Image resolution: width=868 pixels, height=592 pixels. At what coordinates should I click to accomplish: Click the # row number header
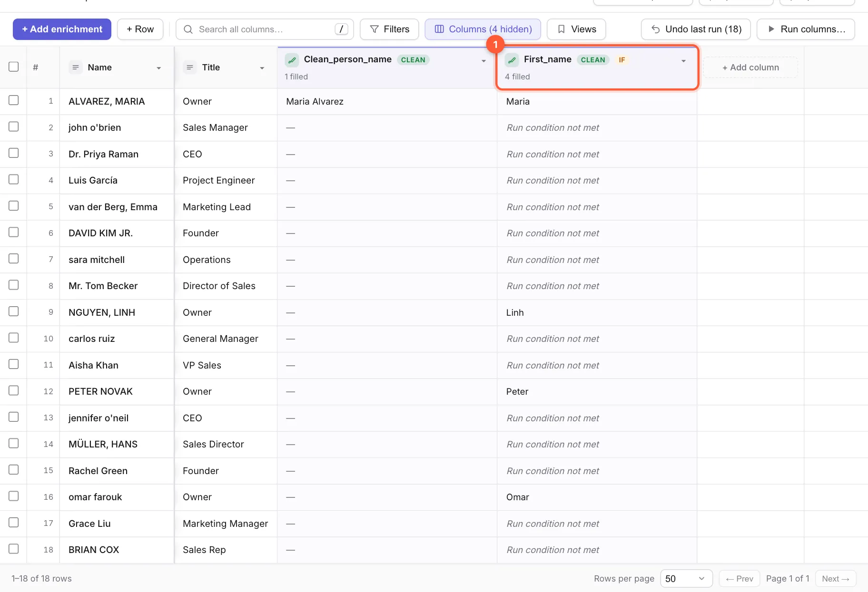36,68
